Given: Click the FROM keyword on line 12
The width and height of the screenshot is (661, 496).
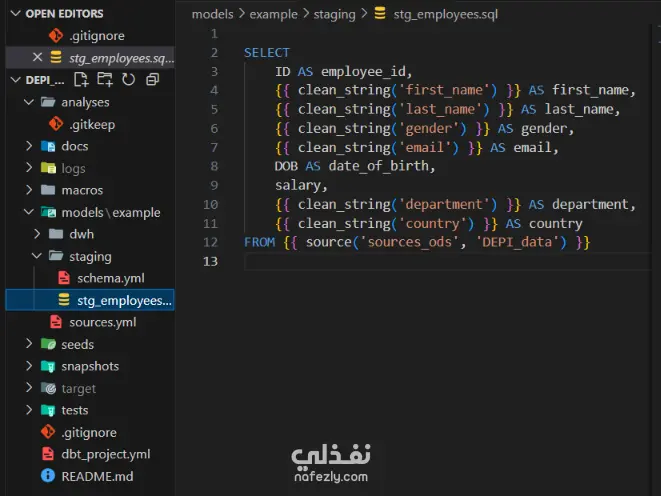Looking at the screenshot, I should click(259, 242).
